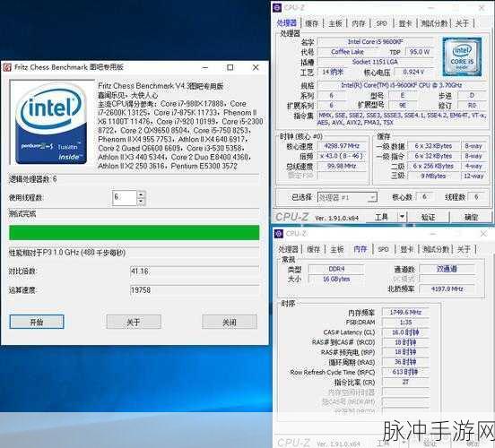Click the thread count input field showing 6

point(125,198)
